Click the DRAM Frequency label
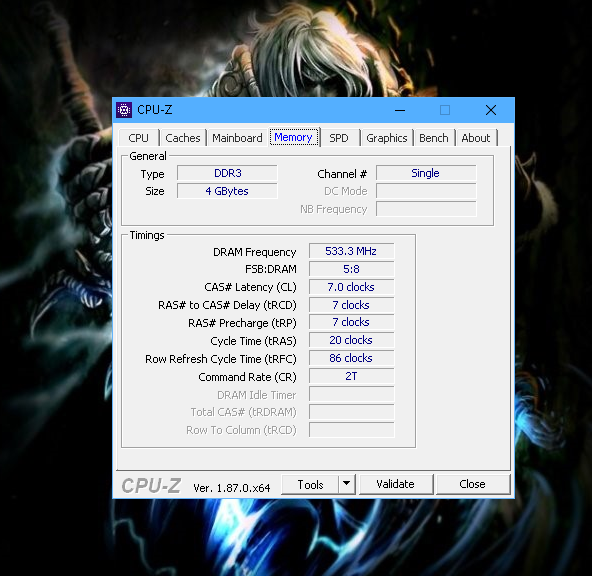The image size is (592, 576). (254, 252)
